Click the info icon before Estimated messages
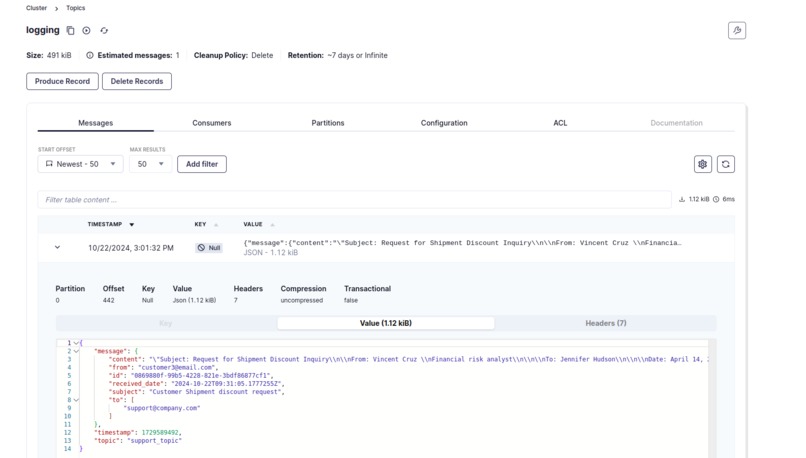This screenshot has height=458, width=806. point(90,55)
